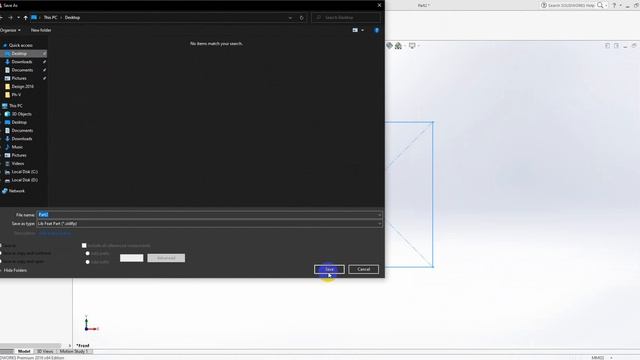
Task: Click the Edit Appearance icon in SOLIDWORKS
Action: [389, 46]
